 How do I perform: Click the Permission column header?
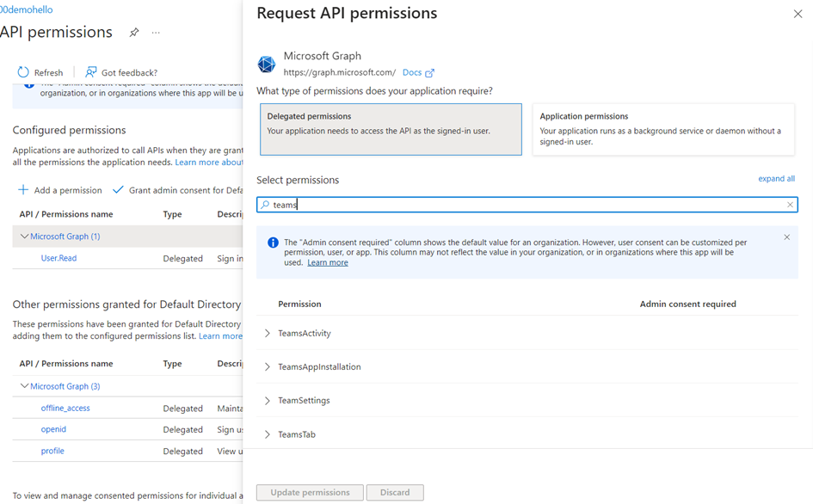click(299, 304)
